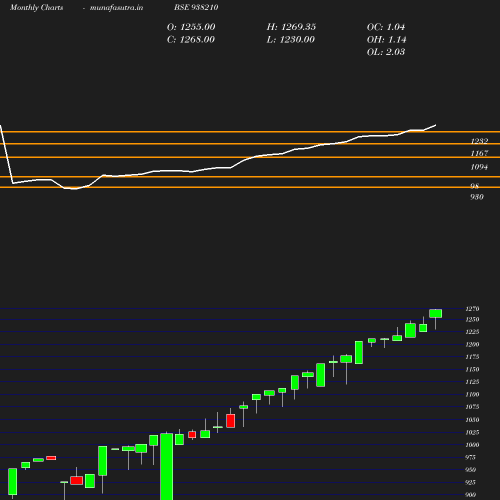Click the 1270 price axis label
The height and width of the screenshot is (500, 500).
(x=472, y=309)
